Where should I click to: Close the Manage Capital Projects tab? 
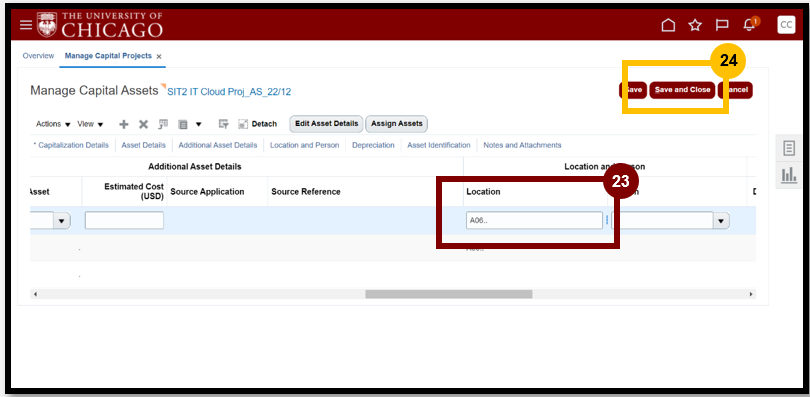pos(159,57)
